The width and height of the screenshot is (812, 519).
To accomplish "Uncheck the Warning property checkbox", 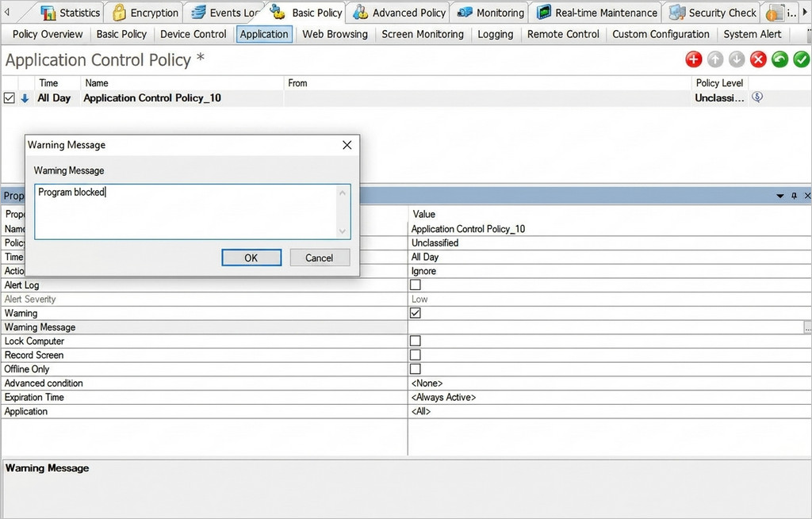I will pyautogui.click(x=416, y=312).
